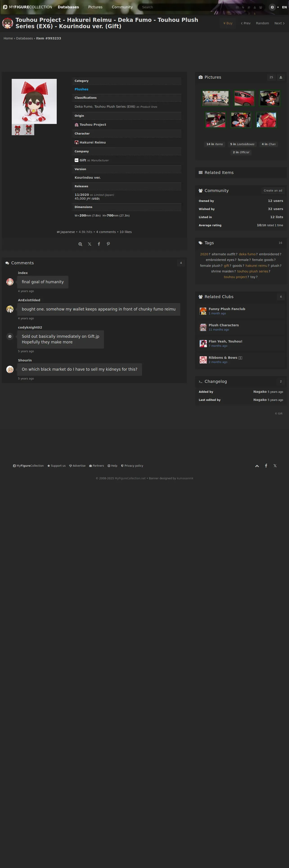Screen dimensions: 289x868
Task: Open the Pictures menu
Action: [95, 7]
